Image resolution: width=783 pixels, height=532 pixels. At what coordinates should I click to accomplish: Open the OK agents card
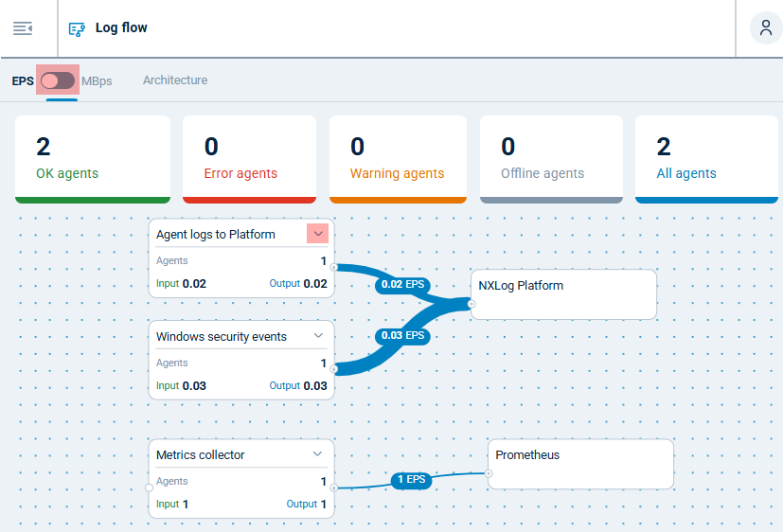point(93,159)
